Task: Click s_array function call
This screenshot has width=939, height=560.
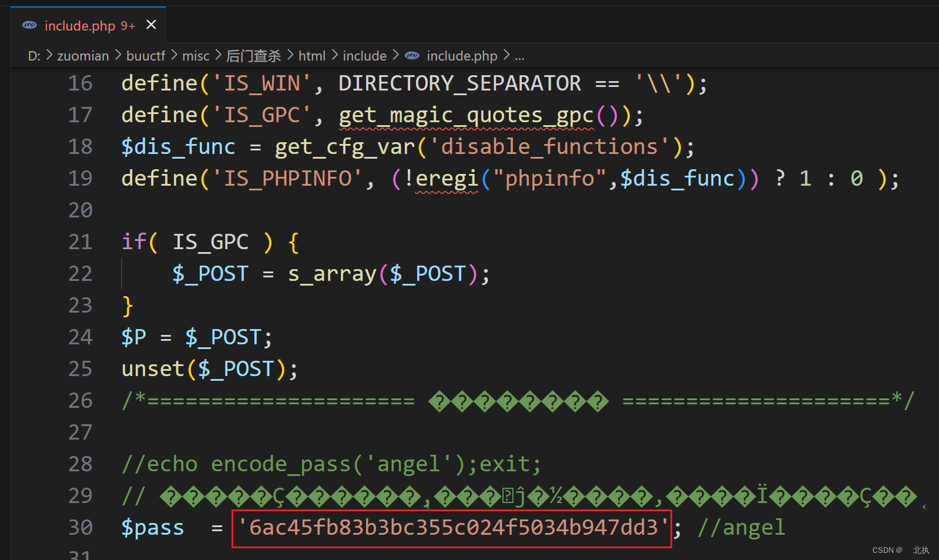Action: pyautogui.click(x=332, y=274)
